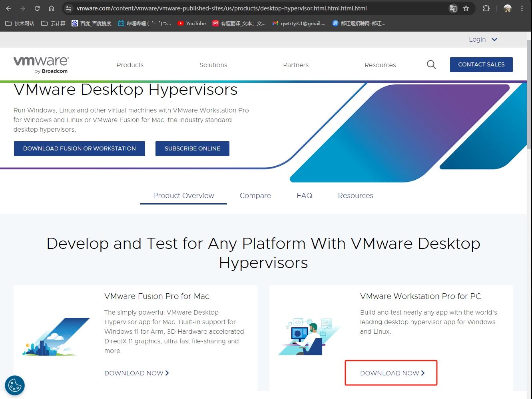The image size is (532, 399).
Task: Switch to the Compare tab
Action: [255, 196]
